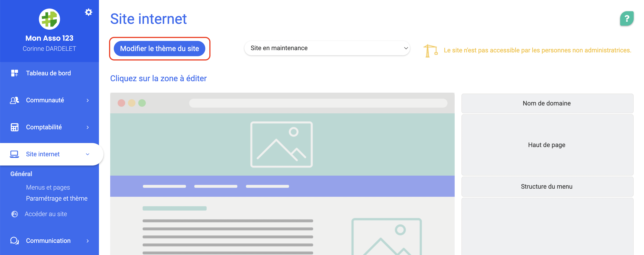Screen dimensions: 644x255
Task: Open Menus et pages
Action: pyautogui.click(x=48, y=187)
